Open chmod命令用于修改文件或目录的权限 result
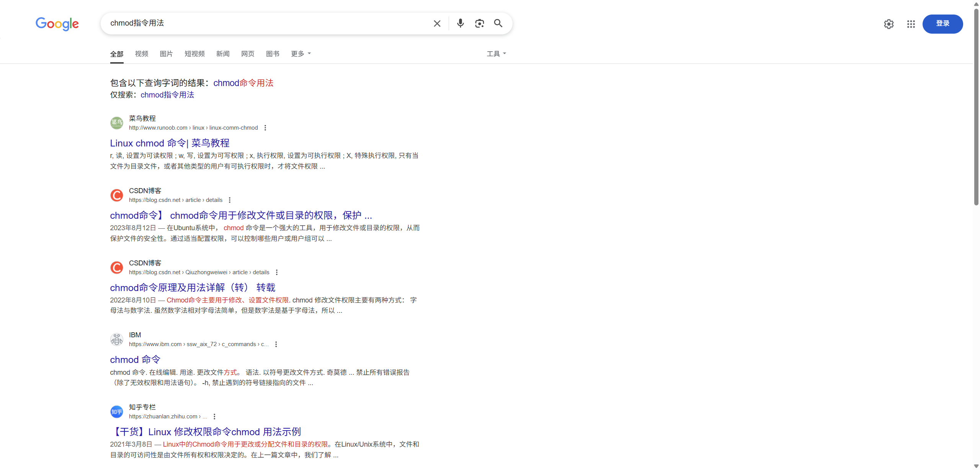 [x=241, y=215]
